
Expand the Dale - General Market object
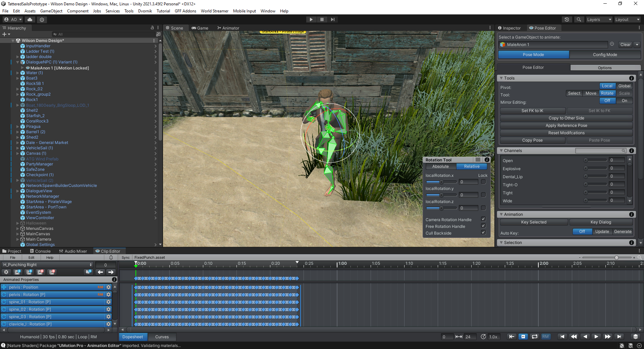pos(18,143)
